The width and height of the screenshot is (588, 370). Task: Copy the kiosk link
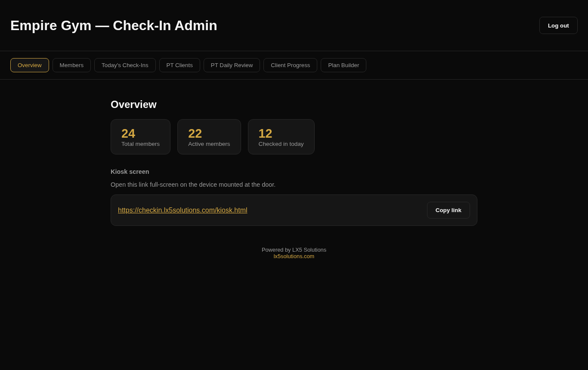448,210
